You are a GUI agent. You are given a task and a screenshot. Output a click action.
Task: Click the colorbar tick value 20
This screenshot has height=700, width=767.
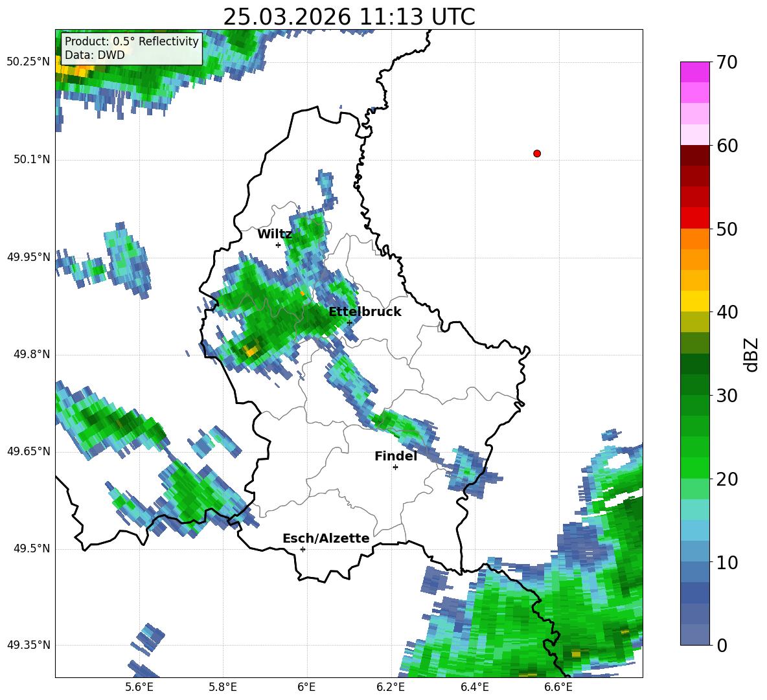pyautogui.click(x=726, y=479)
